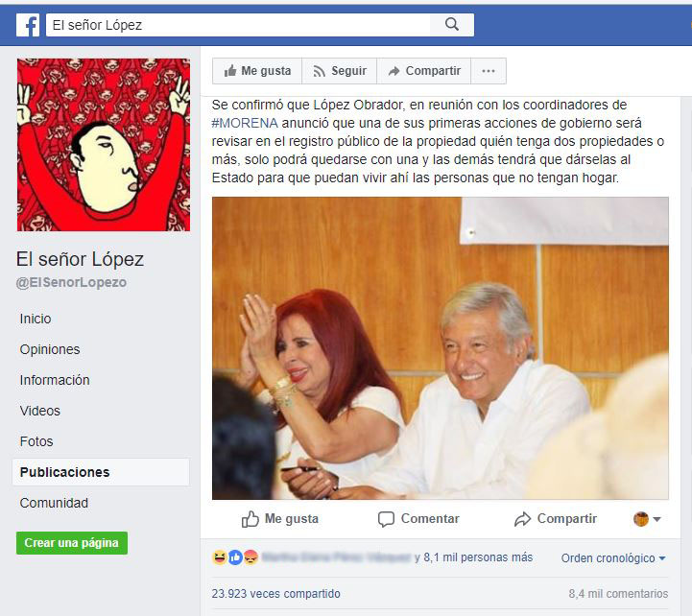
Task: Like the post with thumbs-up Me gusta
Action: point(280,519)
